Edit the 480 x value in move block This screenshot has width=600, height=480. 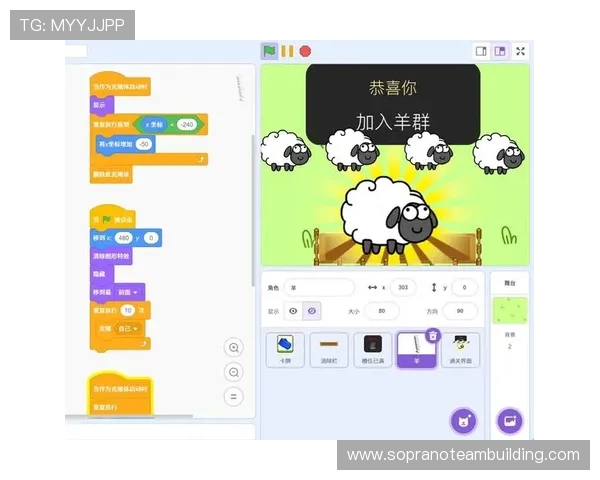(x=124, y=238)
